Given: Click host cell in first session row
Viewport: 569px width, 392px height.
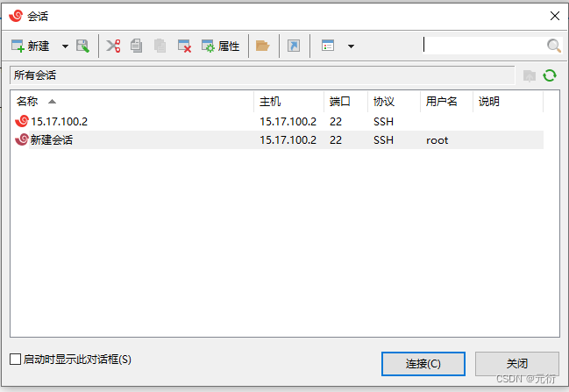Looking at the screenshot, I should 288,122.
